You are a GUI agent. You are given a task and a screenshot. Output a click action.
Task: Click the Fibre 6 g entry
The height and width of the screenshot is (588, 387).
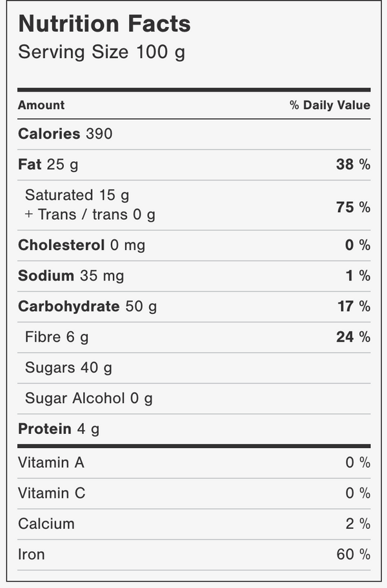57,337
